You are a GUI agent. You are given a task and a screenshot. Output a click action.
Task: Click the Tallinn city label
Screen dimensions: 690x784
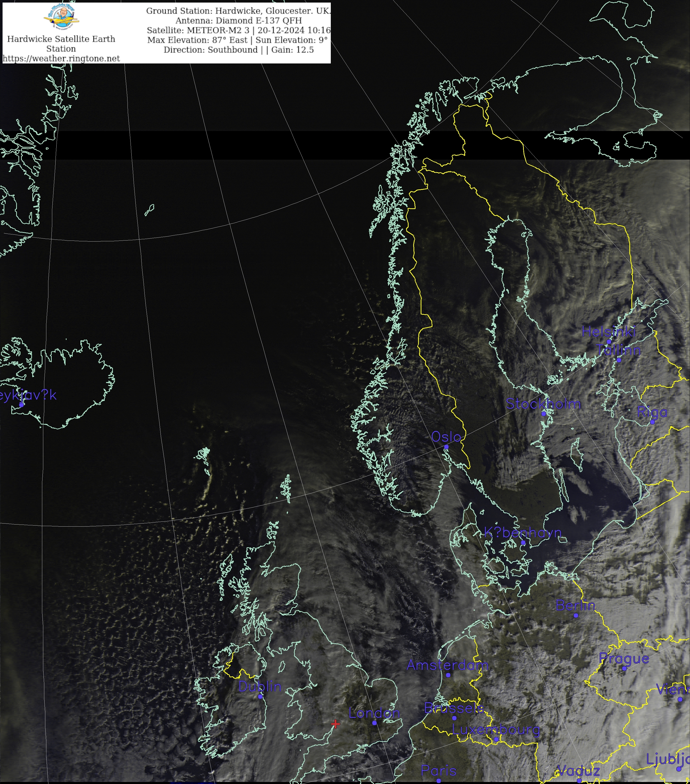click(x=618, y=350)
